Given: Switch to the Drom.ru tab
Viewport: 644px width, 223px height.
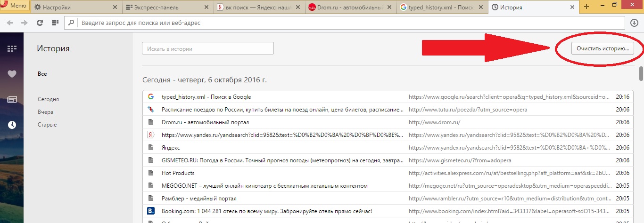Looking at the screenshot, I should [350, 7].
